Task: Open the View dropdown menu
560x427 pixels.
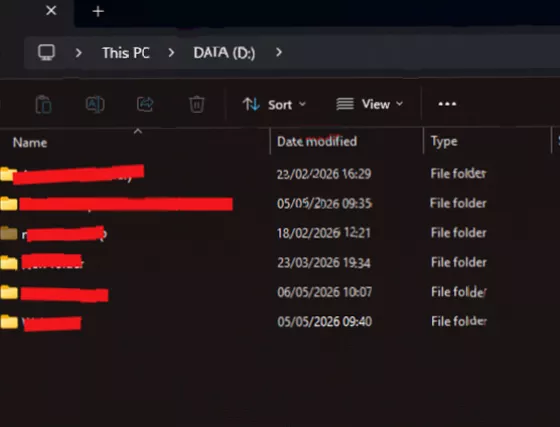Action: coord(370,104)
